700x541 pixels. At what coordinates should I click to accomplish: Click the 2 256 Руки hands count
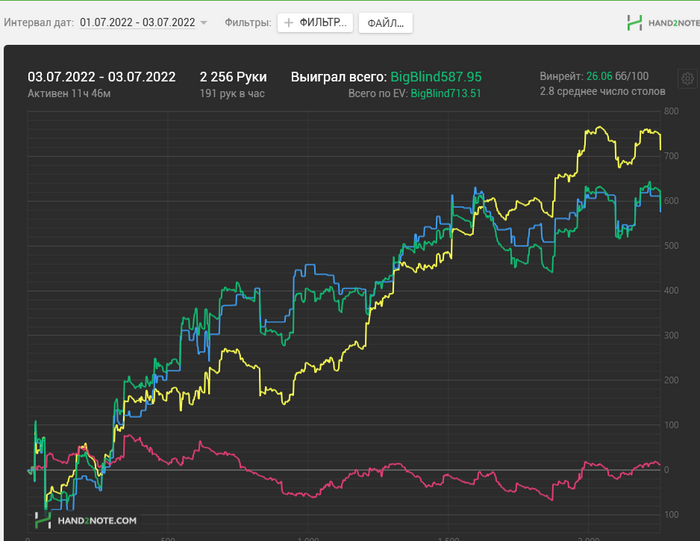tap(233, 77)
